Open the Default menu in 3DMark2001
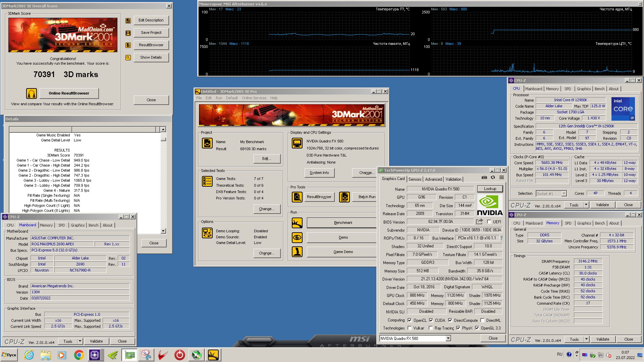Image resolution: width=644 pixels, height=362 pixels. coord(232,98)
